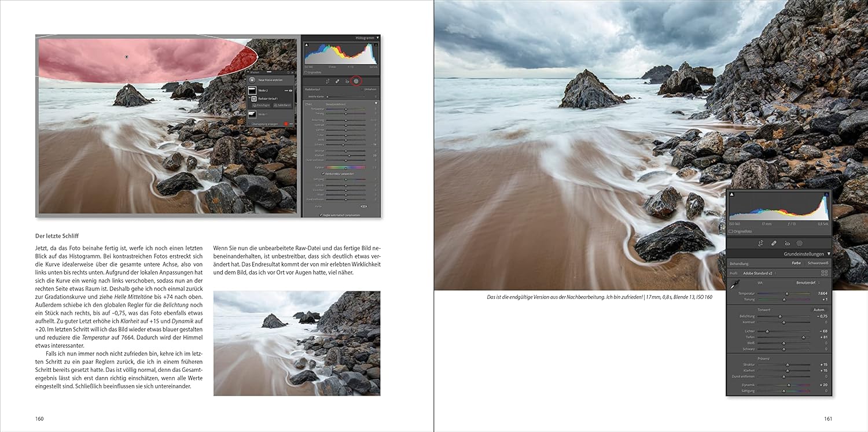Select the Crop tool in right panel
Screen dimensions: 868x432
tap(760, 243)
